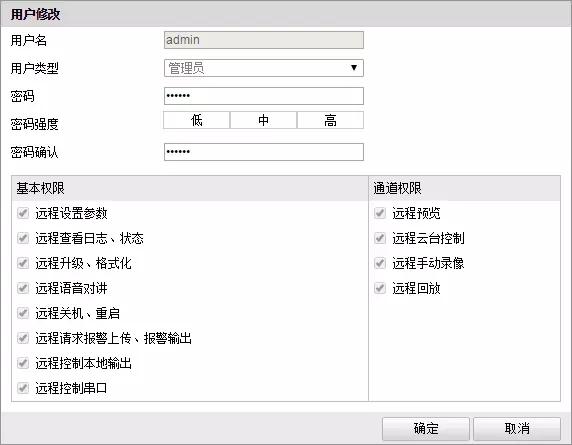This screenshot has width=572, height=445.
Task: Click into the 密码确认 input field
Action: pyautogui.click(x=264, y=152)
